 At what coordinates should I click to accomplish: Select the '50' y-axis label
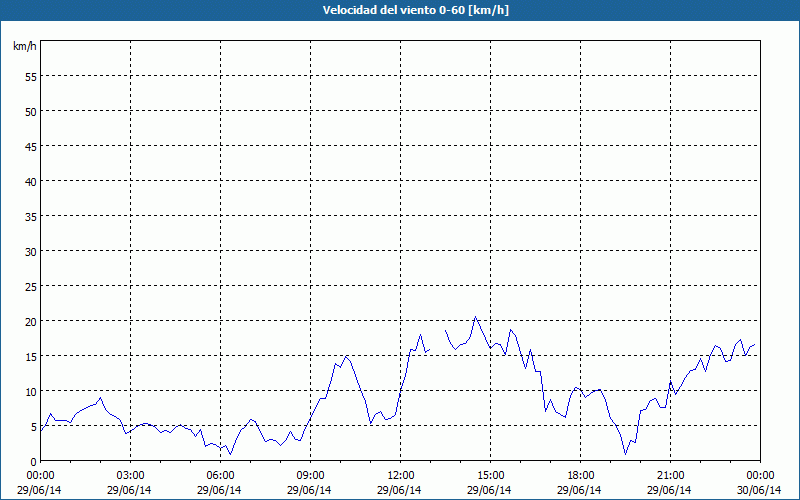tap(31, 112)
